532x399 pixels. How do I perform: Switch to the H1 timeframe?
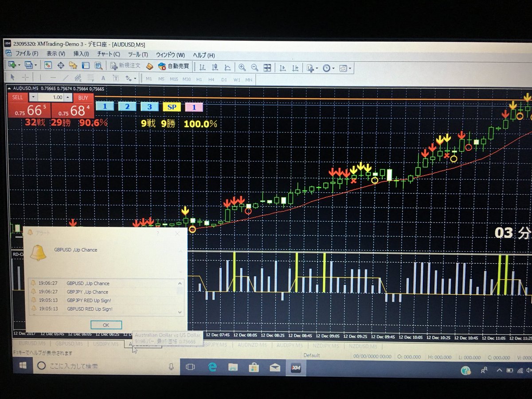tap(199, 79)
